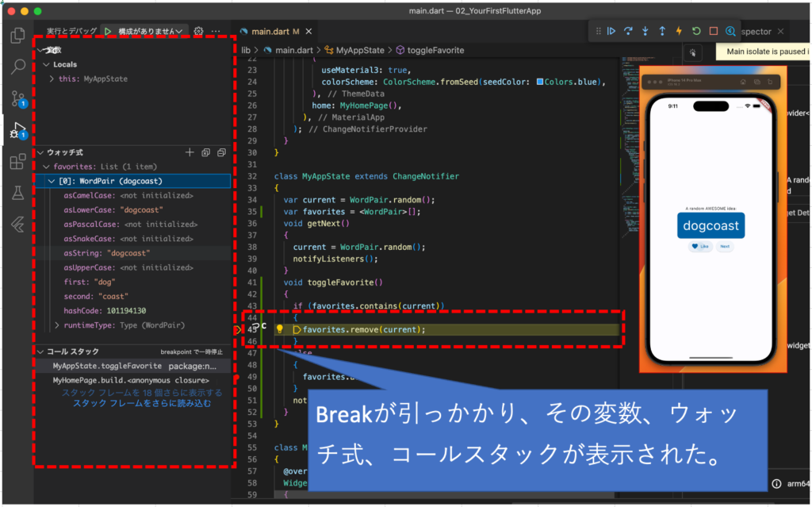812x507 pixels.
Task: Open the Explorer view in activity bar
Action: [x=17, y=35]
